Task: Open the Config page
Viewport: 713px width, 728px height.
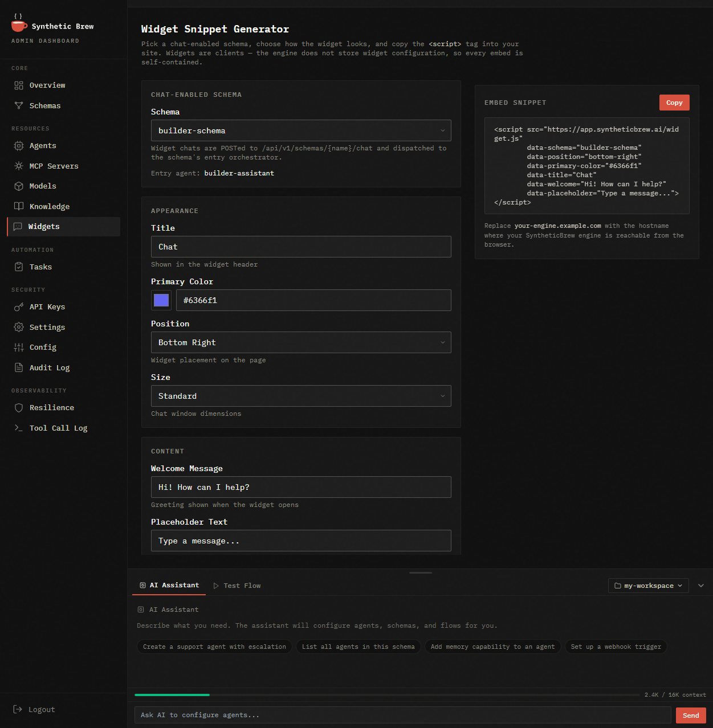Action: 63,347
